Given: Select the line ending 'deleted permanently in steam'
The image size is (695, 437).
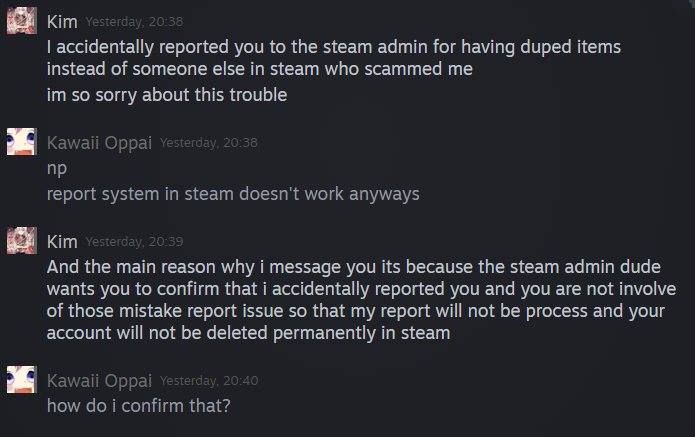Looking at the screenshot, I should click(248, 333).
